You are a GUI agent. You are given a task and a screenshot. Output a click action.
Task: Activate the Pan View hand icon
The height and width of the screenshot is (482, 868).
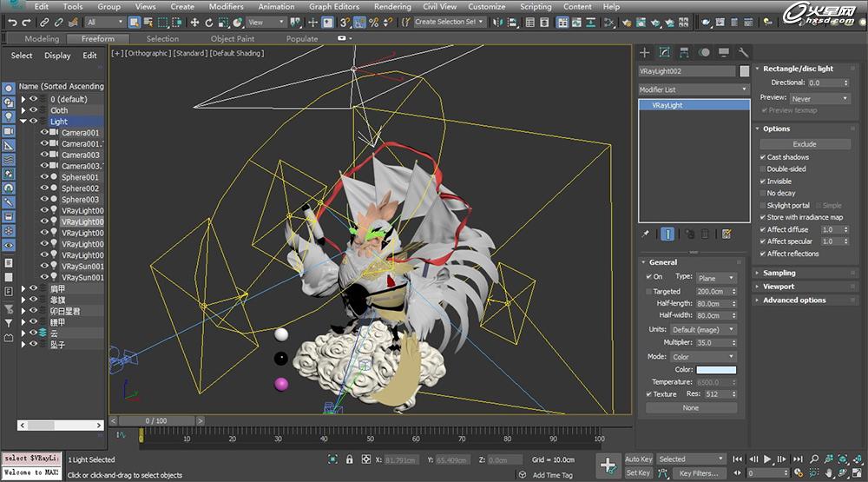point(829,473)
